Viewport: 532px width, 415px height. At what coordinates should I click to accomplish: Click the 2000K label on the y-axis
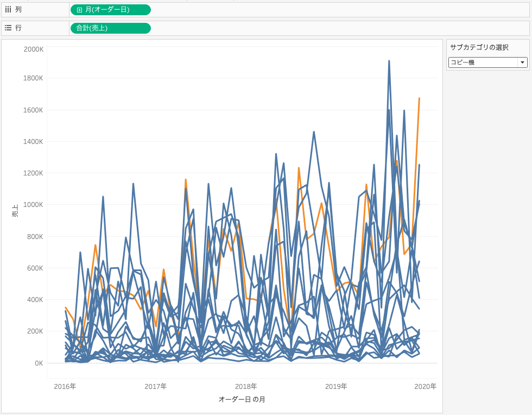point(33,49)
